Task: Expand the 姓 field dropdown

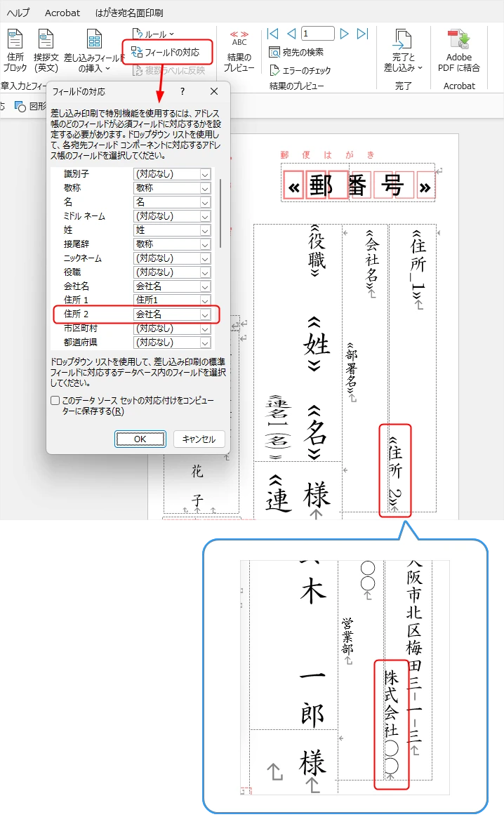Action: 205,230
